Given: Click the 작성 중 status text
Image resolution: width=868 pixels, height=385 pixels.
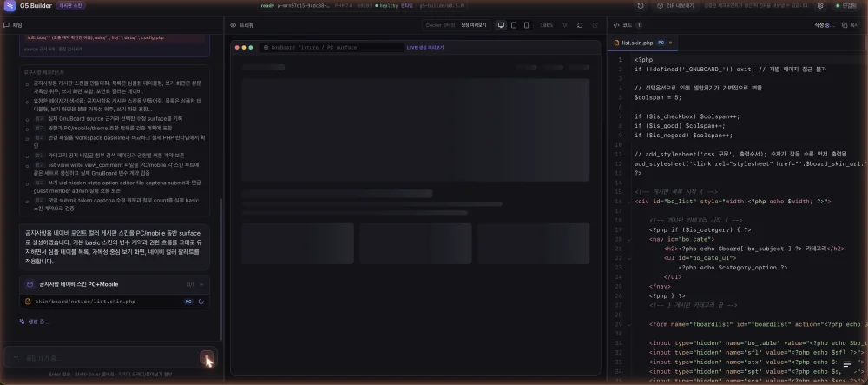Looking at the screenshot, I should point(825,25).
